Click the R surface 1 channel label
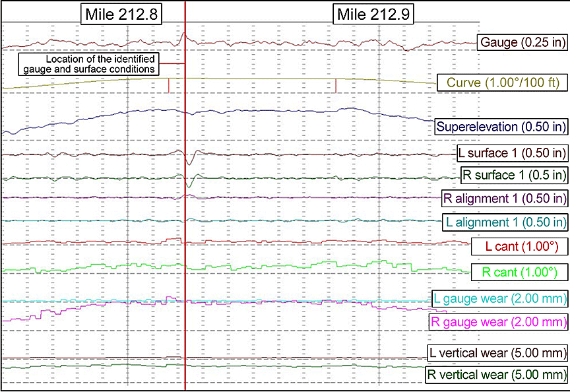Viewport: 570px width, 392px height. (514, 175)
